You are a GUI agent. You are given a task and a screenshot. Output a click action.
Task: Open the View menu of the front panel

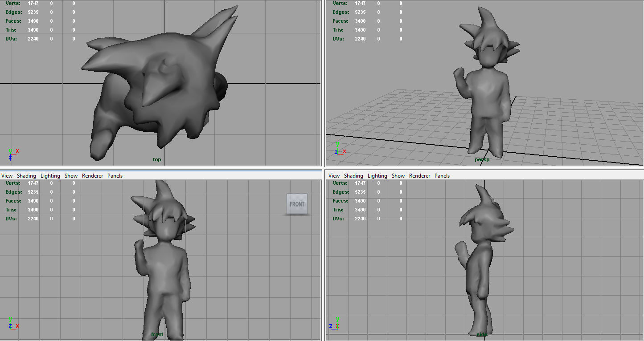tap(7, 176)
